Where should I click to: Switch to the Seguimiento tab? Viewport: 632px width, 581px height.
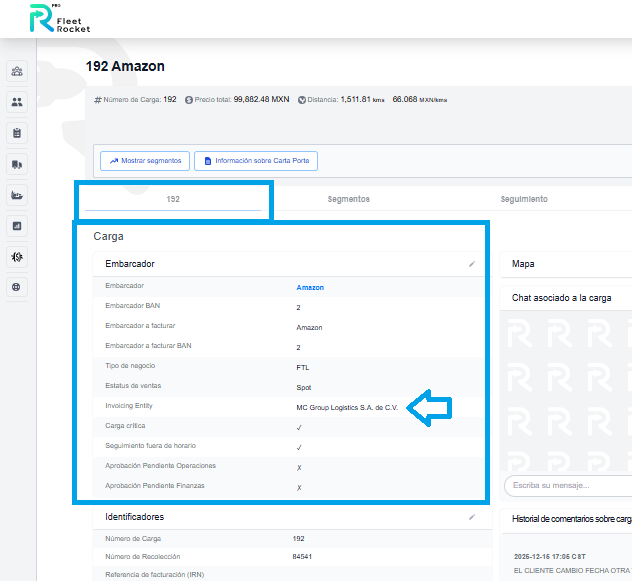point(524,199)
